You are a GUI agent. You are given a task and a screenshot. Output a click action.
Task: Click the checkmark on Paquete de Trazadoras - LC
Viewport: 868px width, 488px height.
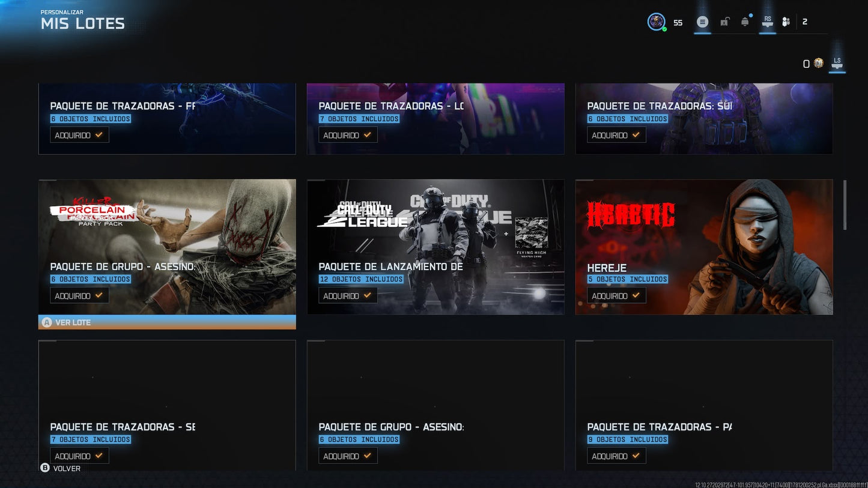[368, 135]
